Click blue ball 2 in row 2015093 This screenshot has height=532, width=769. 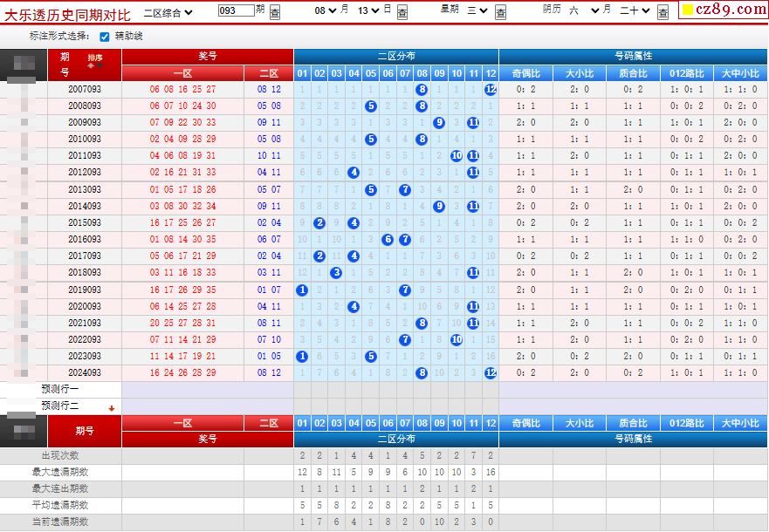(x=319, y=223)
